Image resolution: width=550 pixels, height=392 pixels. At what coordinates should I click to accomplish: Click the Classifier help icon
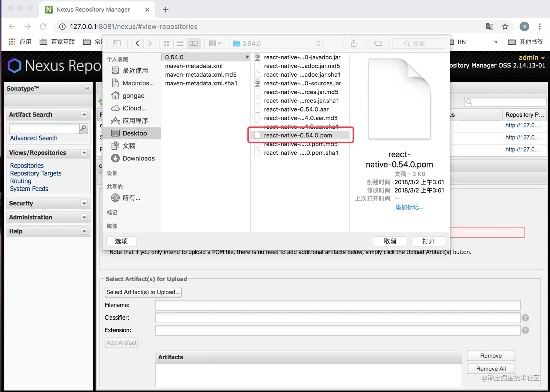(x=525, y=318)
